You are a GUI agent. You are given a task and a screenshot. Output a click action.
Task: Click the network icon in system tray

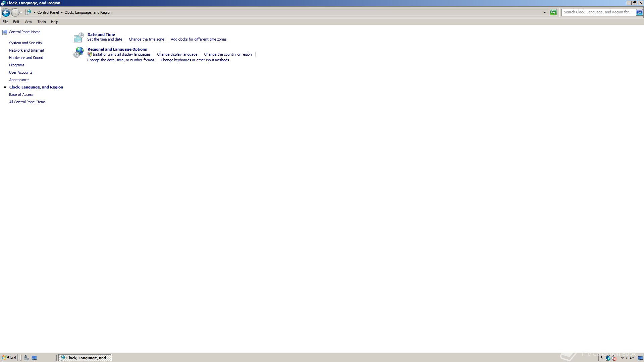tap(607, 358)
